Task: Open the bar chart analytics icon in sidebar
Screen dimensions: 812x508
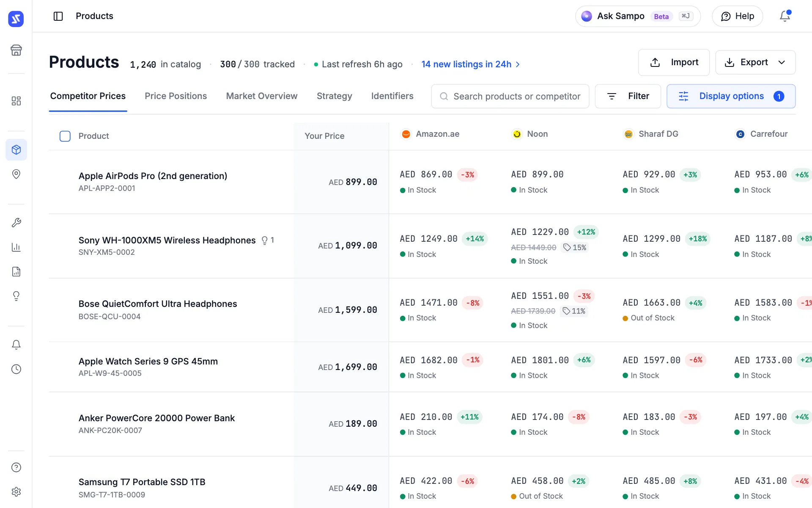Action: (x=16, y=247)
